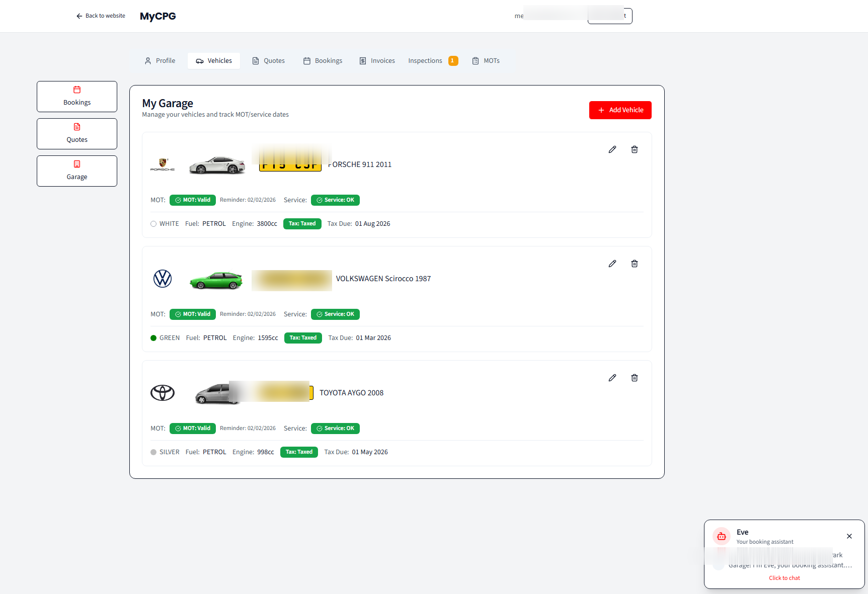The width and height of the screenshot is (868, 594).
Task: Select the Vehicles tab
Action: [214, 61]
